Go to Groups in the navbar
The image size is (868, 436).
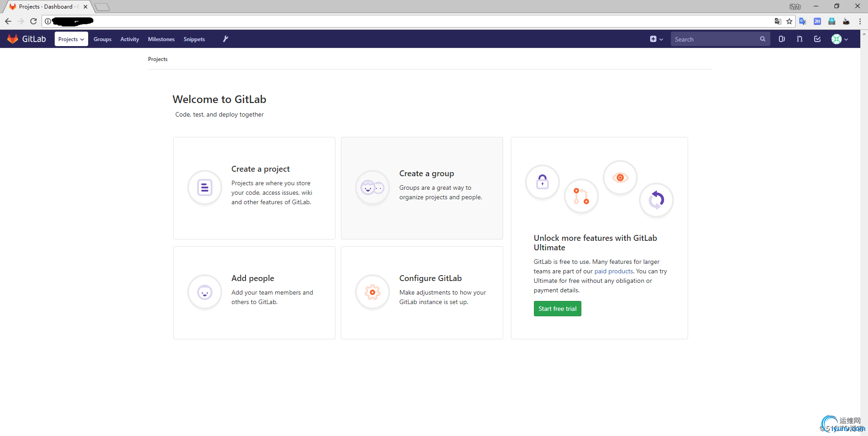103,39
